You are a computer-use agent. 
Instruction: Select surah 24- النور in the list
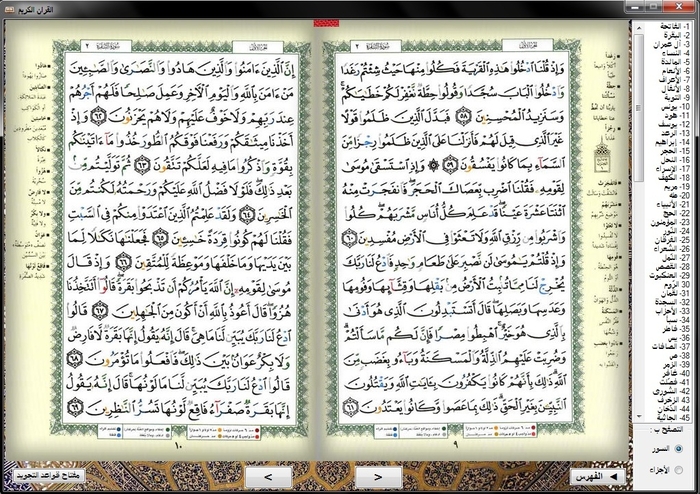click(677, 231)
